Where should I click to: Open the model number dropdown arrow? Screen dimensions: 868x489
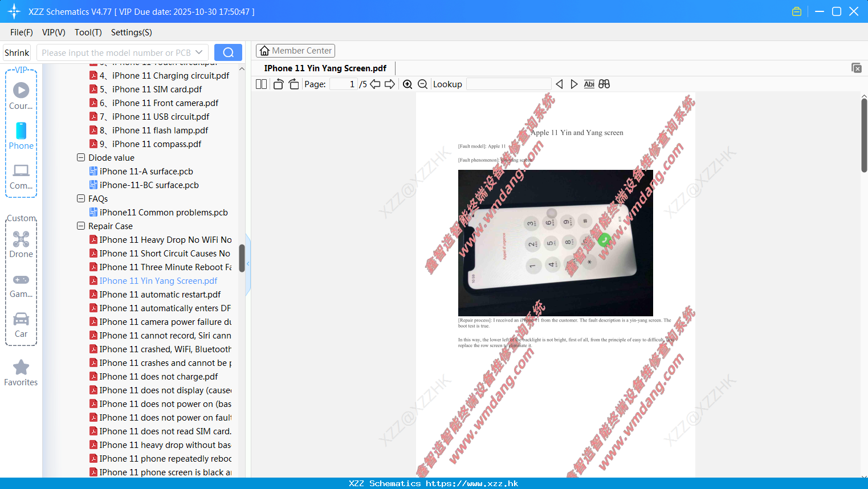coord(199,52)
